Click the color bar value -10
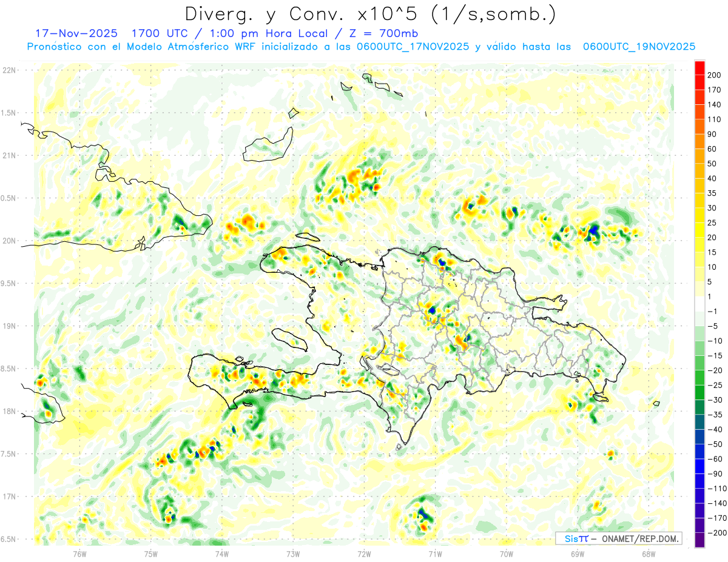The width and height of the screenshot is (728, 562). coord(716,341)
